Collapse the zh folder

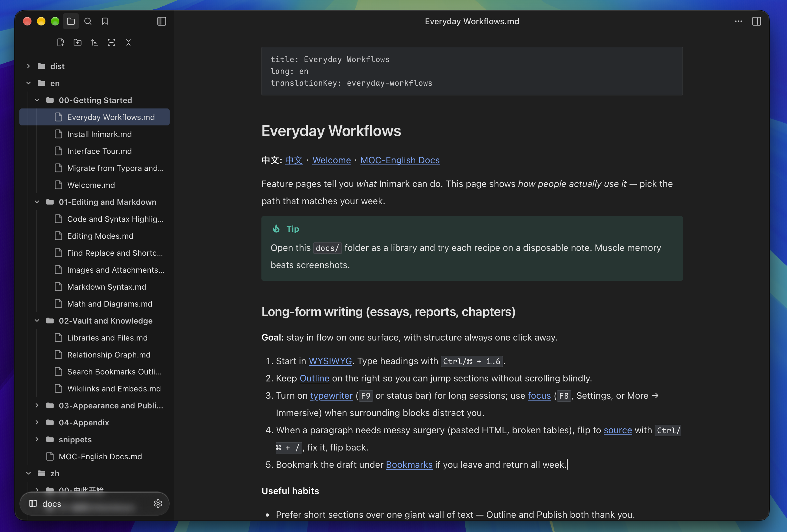(28, 473)
